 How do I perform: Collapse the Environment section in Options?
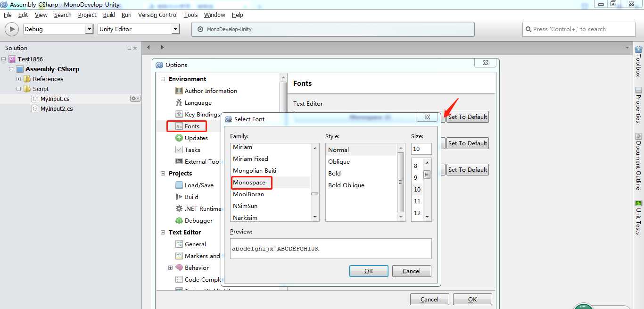coord(163,79)
